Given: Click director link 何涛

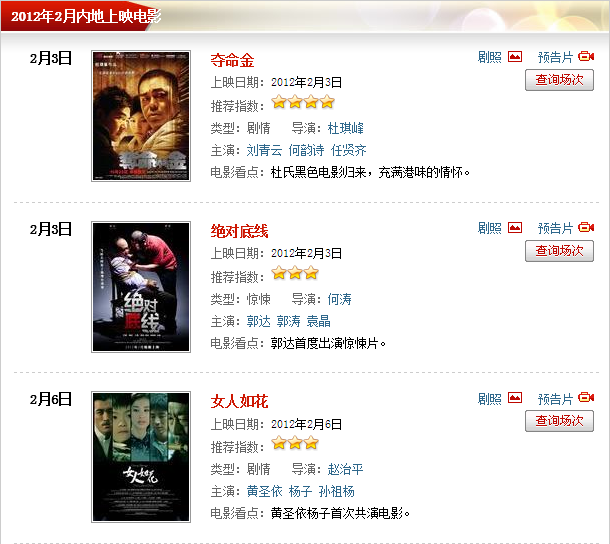Looking at the screenshot, I should click(339, 299).
